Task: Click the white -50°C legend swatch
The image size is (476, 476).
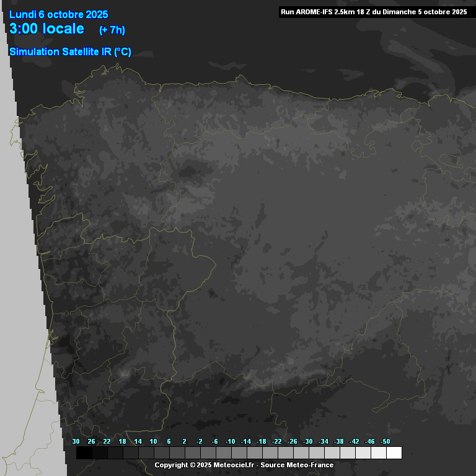Action: coord(394,452)
